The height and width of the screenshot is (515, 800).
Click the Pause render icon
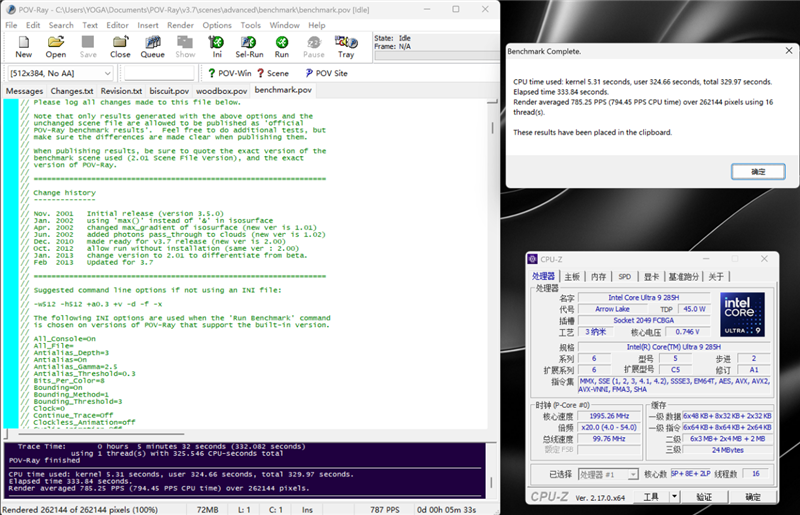click(314, 47)
